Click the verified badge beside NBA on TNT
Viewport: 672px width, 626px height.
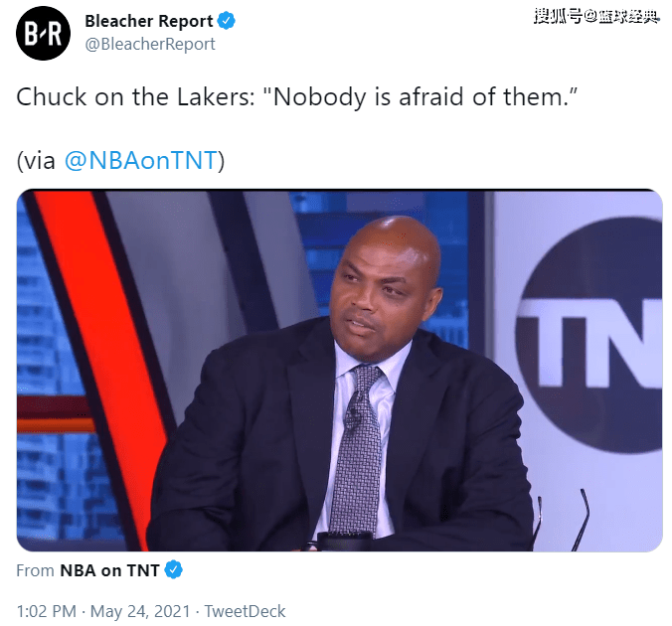[x=174, y=569]
